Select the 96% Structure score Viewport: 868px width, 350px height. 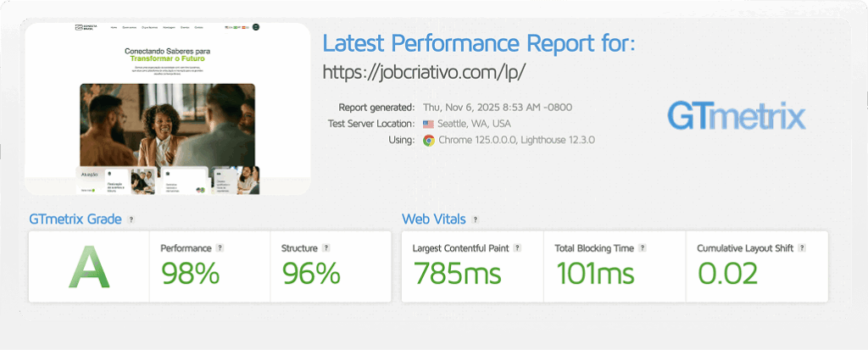pos(310,273)
